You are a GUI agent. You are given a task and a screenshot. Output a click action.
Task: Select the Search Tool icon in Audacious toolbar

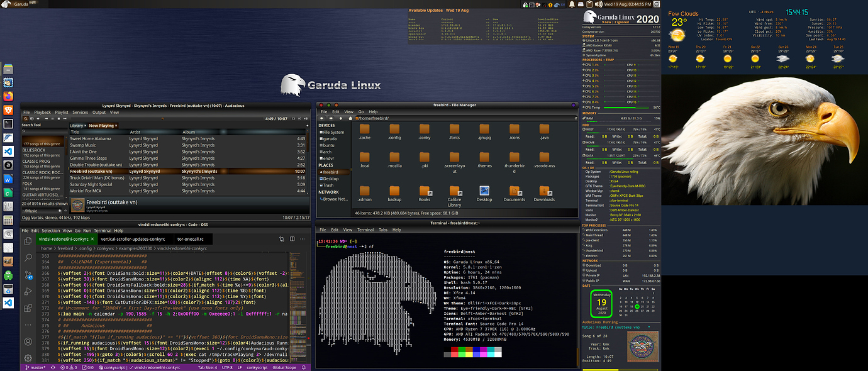(x=26, y=119)
